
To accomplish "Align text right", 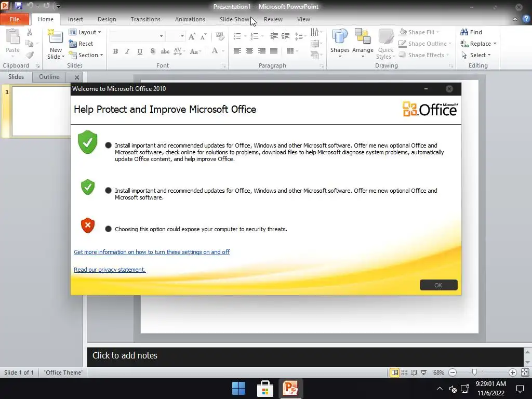I will tap(262, 51).
